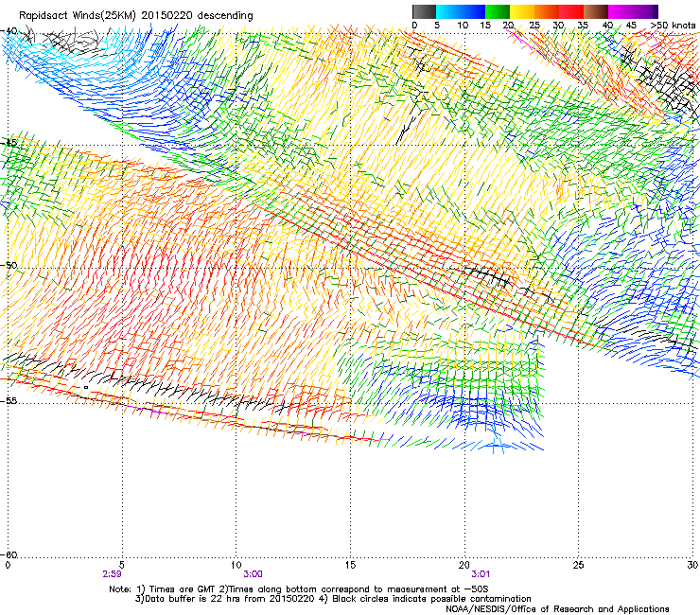The height and width of the screenshot is (615, 700).
Task: Click the legend value '35'
Action: [x=583, y=26]
